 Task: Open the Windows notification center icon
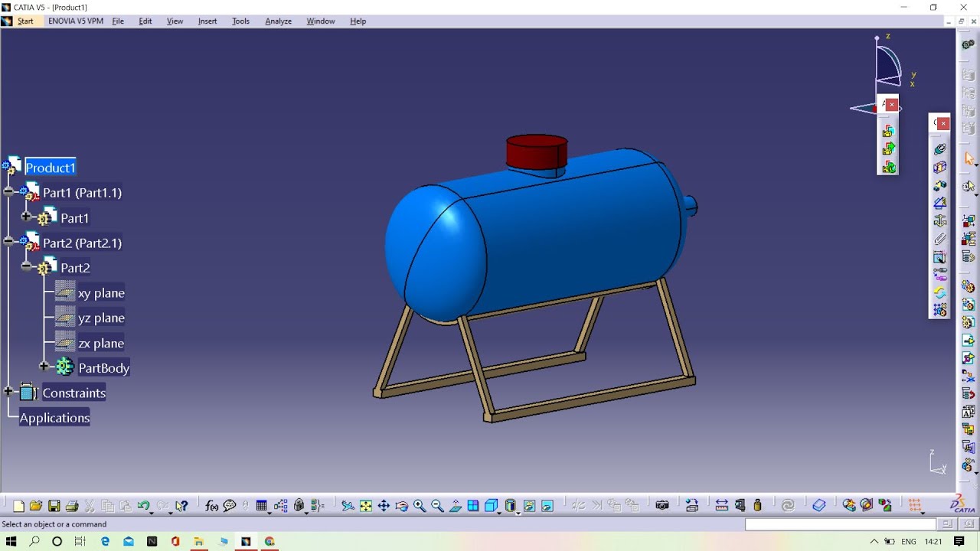tap(959, 541)
